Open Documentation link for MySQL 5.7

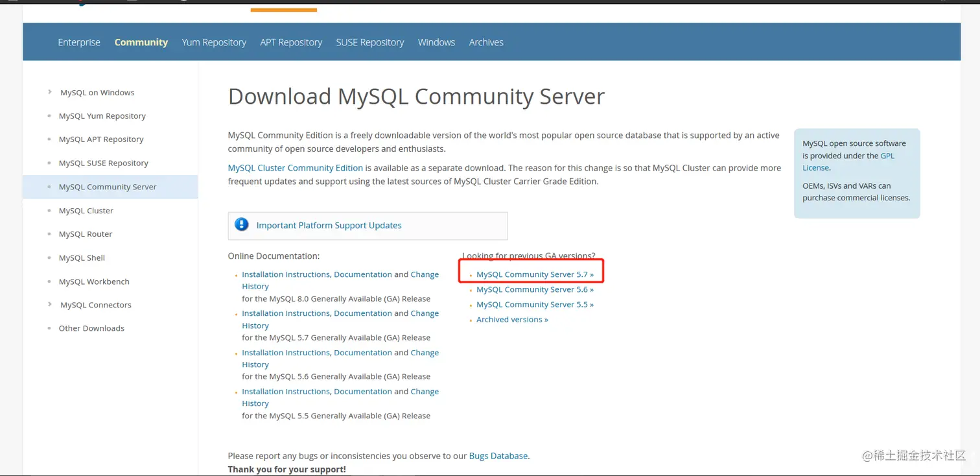[363, 313]
